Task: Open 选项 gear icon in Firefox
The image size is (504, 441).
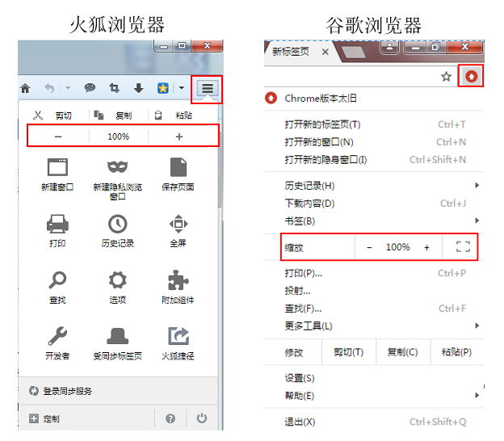Action: [118, 280]
